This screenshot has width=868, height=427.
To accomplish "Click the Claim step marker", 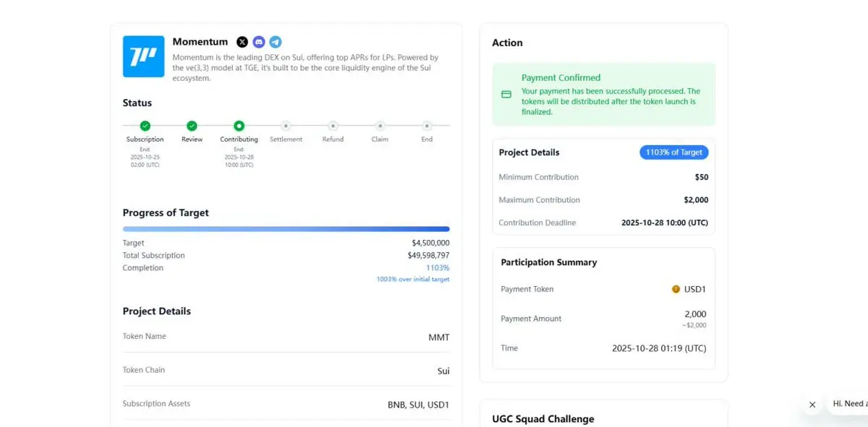I will [380, 126].
